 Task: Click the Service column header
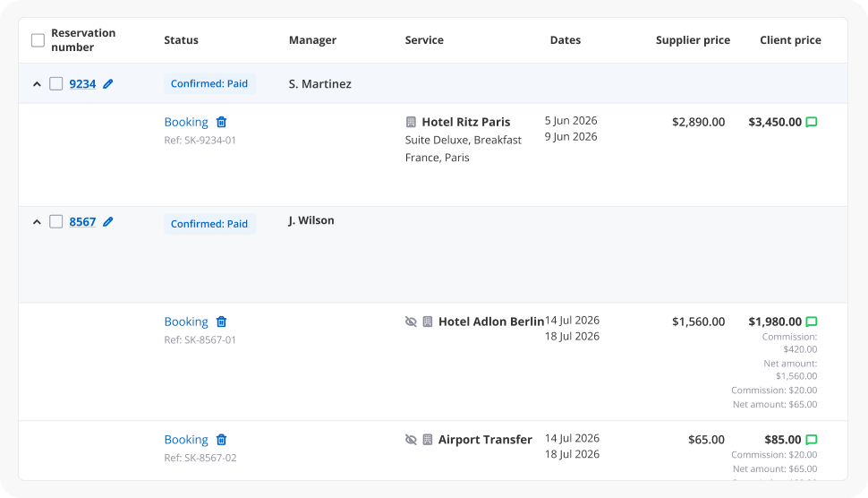(x=424, y=40)
